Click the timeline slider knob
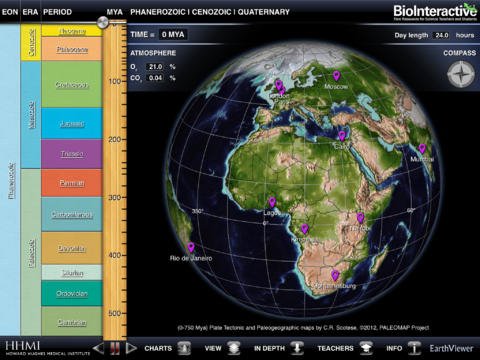480x360 pixels. tap(103, 23)
